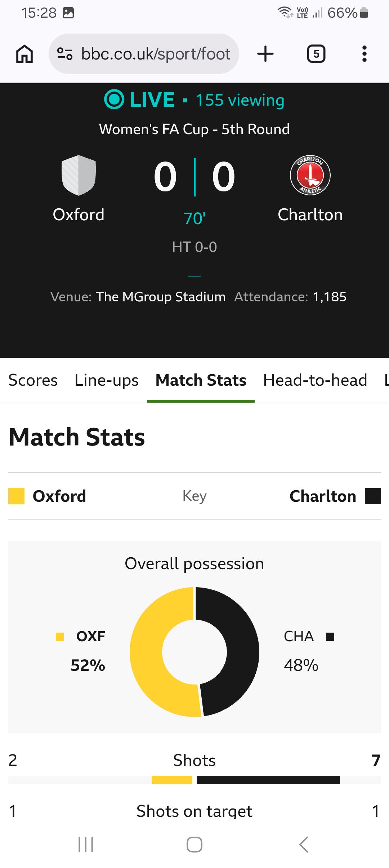Tap the Charlton black key swatch
Image resolution: width=389 pixels, height=868 pixels.
[x=373, y=496]
